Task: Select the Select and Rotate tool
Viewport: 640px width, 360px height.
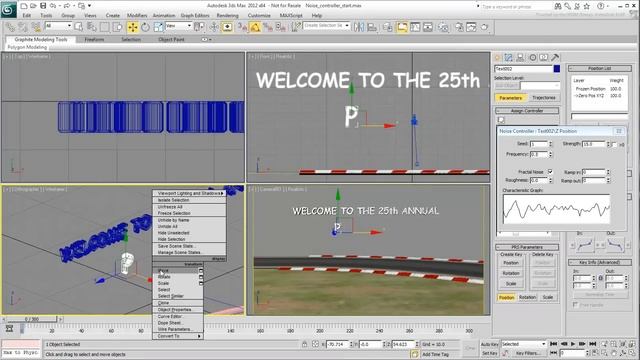Action: 145,27
